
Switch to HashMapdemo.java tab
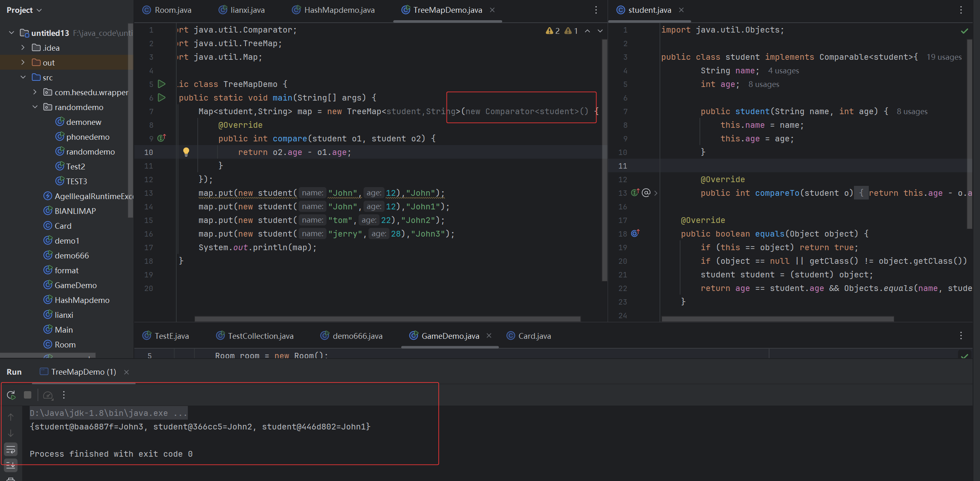coord(339,10)
